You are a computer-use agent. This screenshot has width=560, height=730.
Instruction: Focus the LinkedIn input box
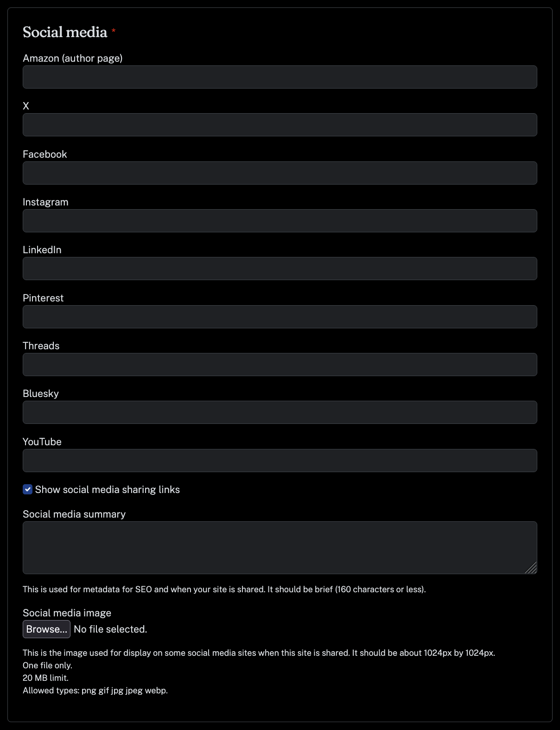(x=280, y=269)
